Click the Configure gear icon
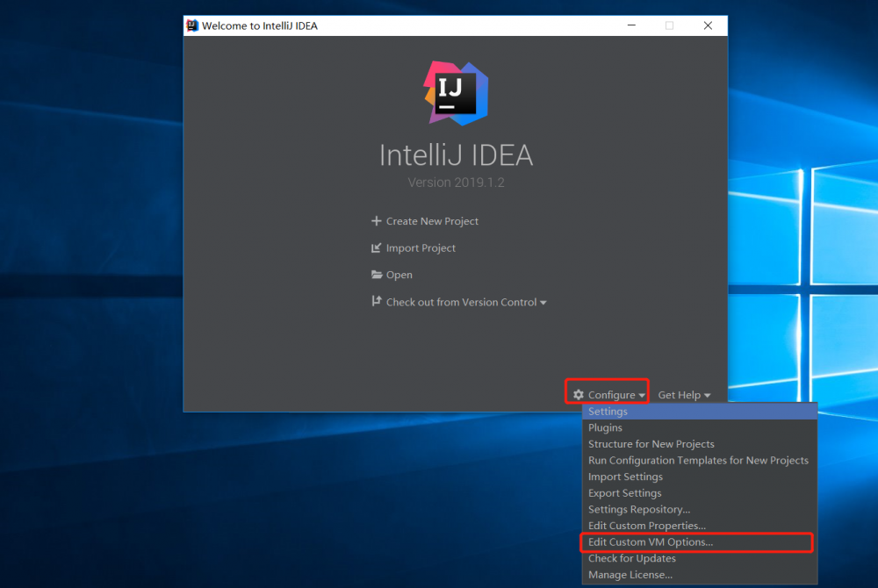 pyautogui.click(x=577, y=394)
